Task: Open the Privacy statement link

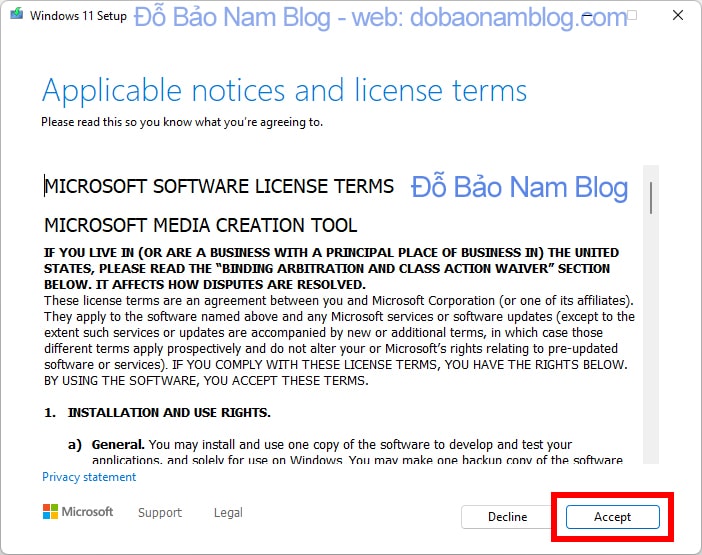Action: (x=89, y=477)
